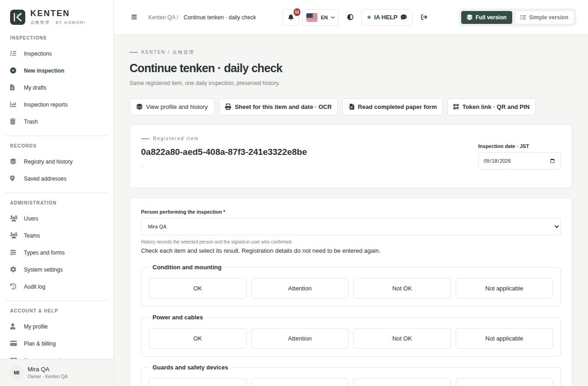588x386 pixels.
Task: Click Token link QR and PIN button
Action: (491, 107)
